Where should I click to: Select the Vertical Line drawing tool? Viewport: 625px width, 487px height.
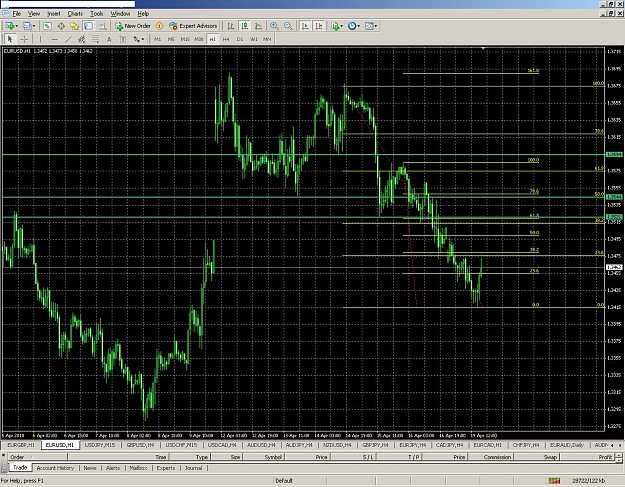point(40,39)
